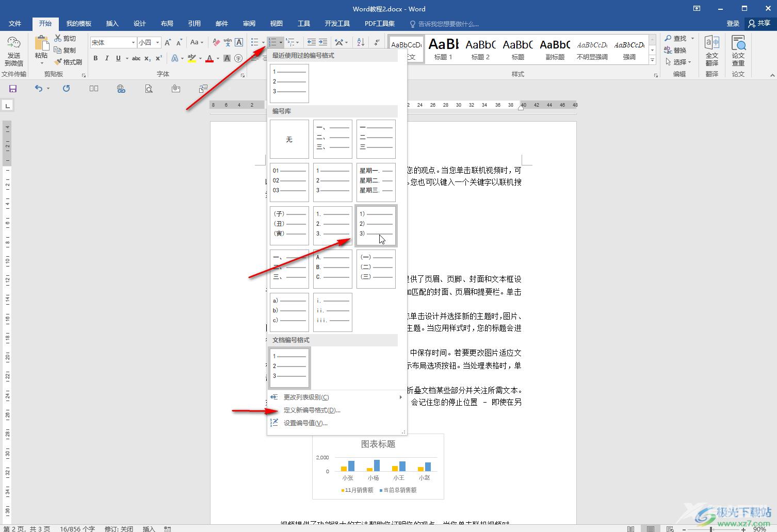Open the phonetic guide (wén) tool

tap(228, 43)
